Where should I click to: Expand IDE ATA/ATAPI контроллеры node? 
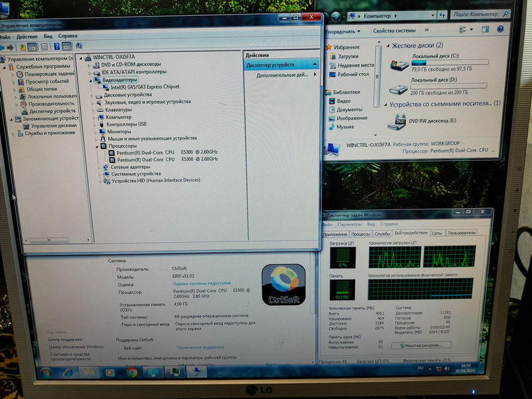click(x=90, y=72)
